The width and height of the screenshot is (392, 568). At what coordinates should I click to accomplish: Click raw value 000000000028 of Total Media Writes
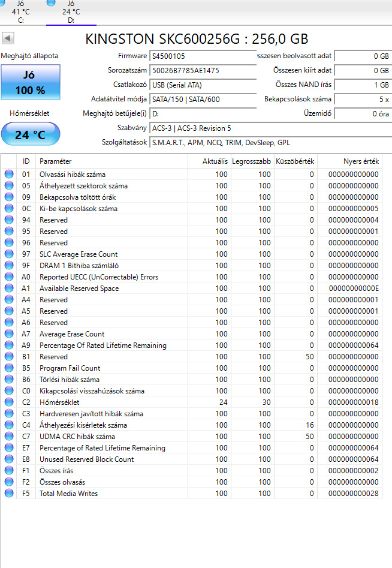pos(354,494)
